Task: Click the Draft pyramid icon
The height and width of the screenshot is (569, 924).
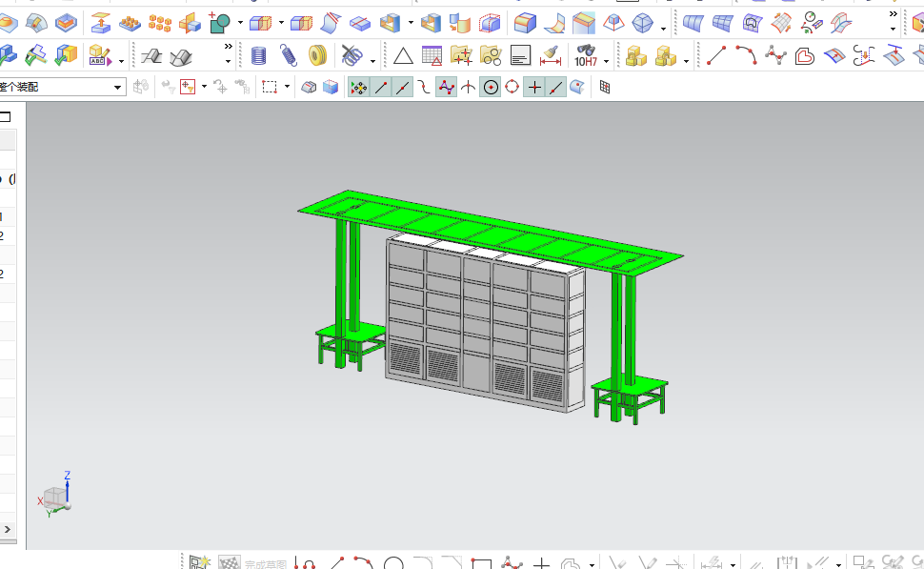Action: [x=613, y=23]
